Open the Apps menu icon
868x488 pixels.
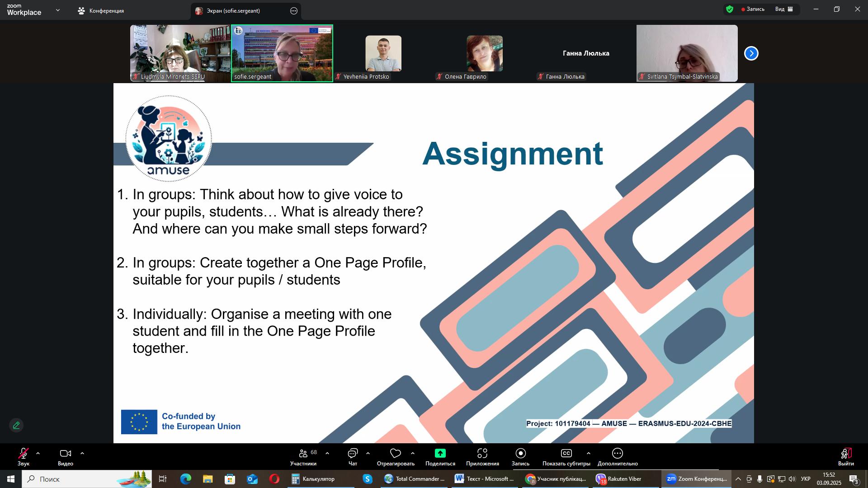coord(482,454)
